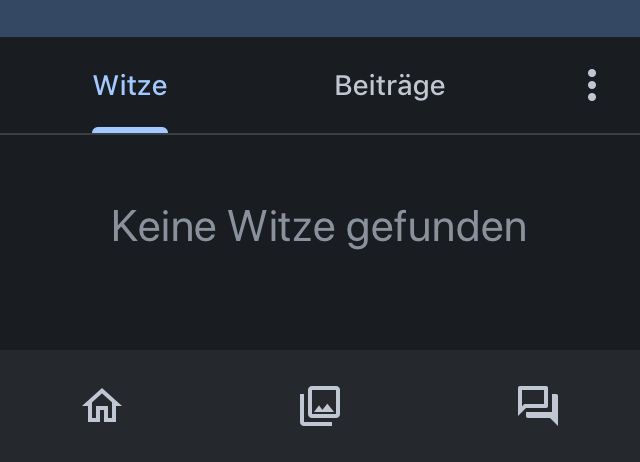
Task: Expand the kebab menu beside Beiträge
Action: tap(592, 86)
